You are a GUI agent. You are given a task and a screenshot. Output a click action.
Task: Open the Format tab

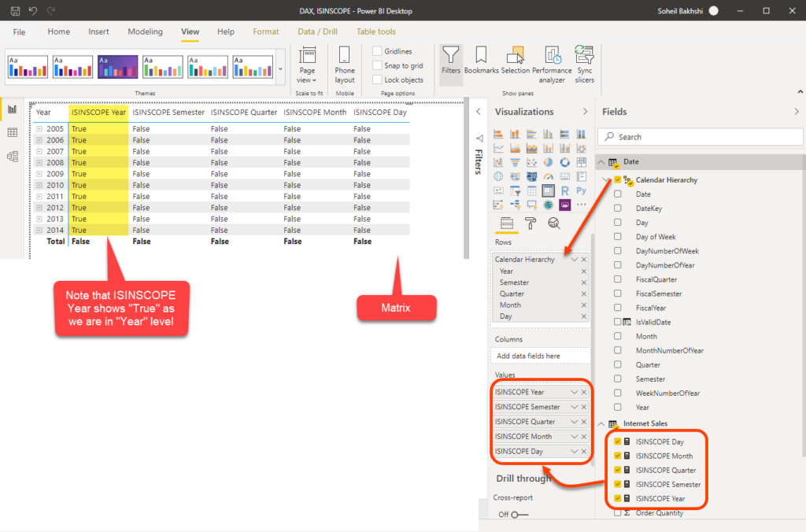[266, 31]
